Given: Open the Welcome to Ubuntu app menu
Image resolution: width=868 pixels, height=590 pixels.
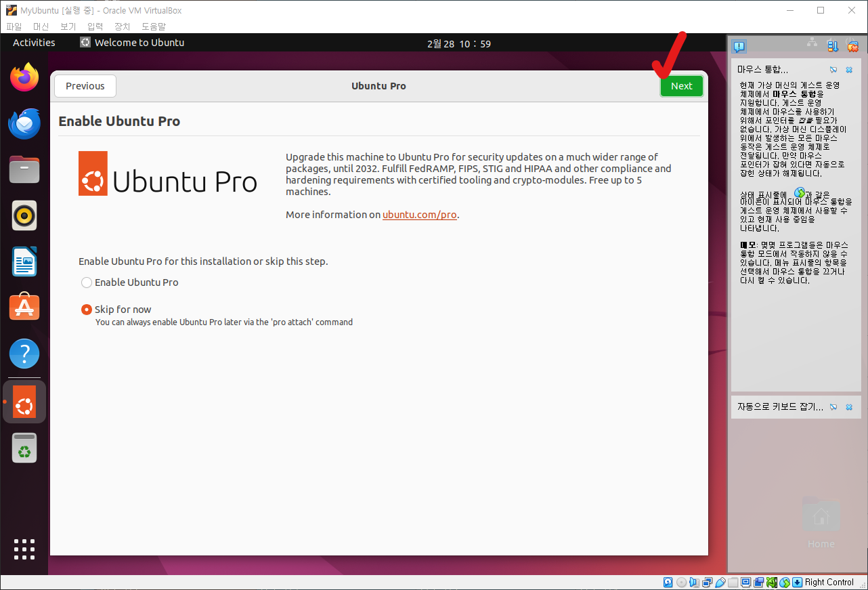Looking at the screenshot, I should [132, 43].
